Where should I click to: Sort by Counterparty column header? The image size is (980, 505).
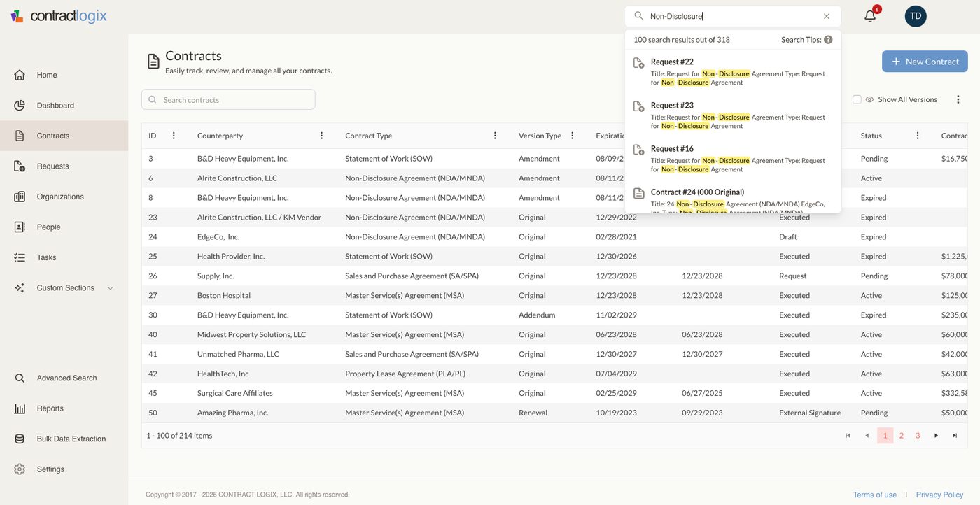click(x=220, y=136)
